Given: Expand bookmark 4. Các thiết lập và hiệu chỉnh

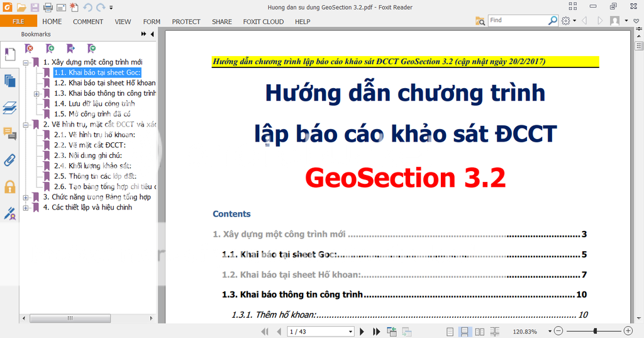Looking at the screenshot, I should click(x=25, y=208).
